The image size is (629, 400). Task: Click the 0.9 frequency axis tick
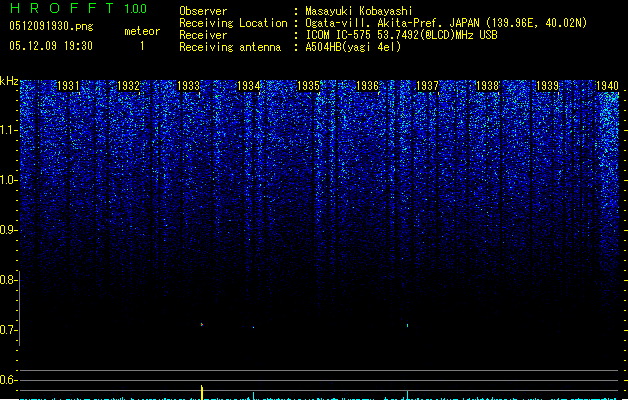pos(8,230)
